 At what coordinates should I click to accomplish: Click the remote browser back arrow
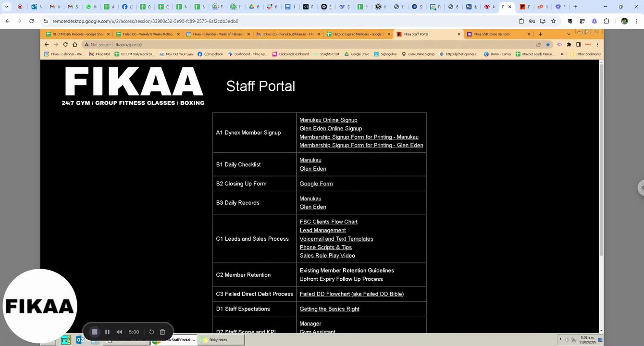click(x=47, y=45)
